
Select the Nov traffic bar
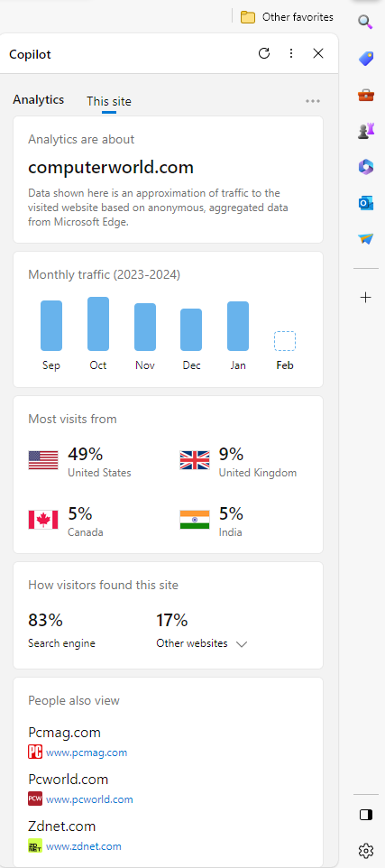(x=145, y=328)
